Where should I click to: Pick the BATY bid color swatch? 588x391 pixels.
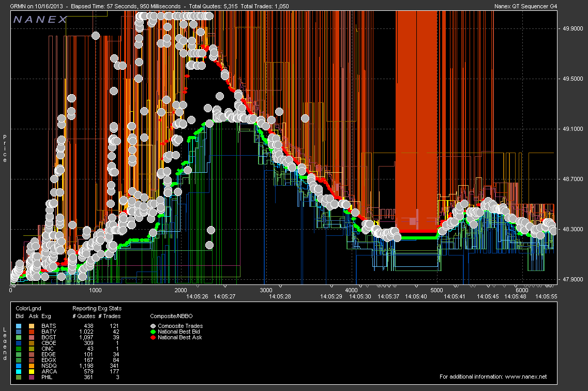pos(19,332)
